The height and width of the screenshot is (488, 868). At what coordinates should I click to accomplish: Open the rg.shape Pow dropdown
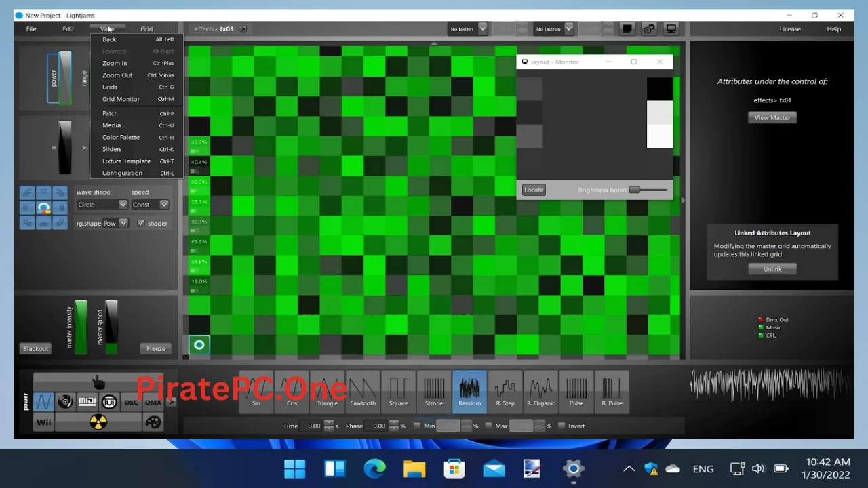(x=115, y=223)
